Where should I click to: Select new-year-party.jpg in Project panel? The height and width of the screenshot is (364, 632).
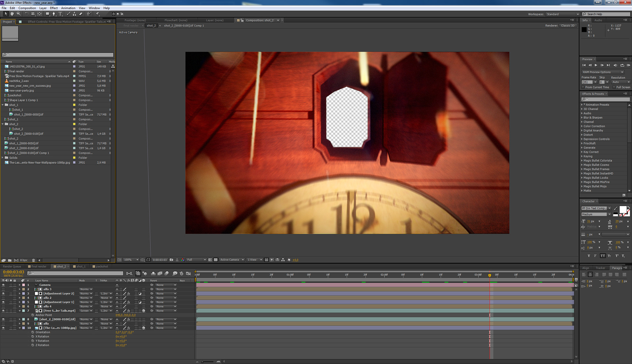pyautogui.click(x=21, y=90)
